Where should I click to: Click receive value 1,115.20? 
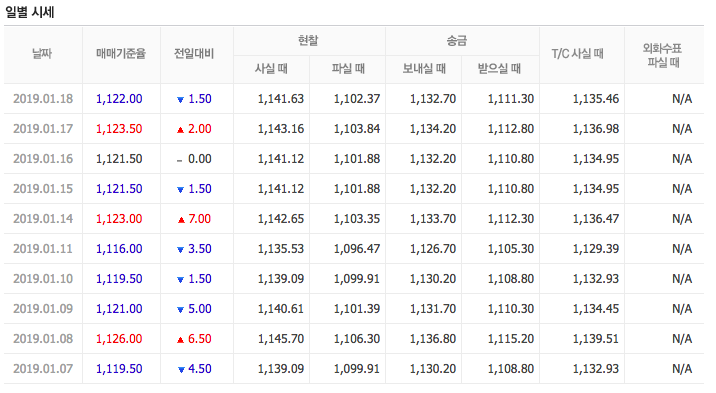pos(511,339)
